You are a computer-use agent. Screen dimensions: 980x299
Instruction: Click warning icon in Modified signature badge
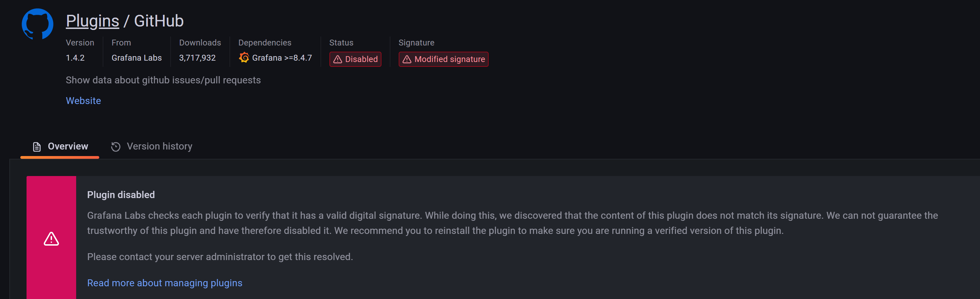[x=407, y=59]
